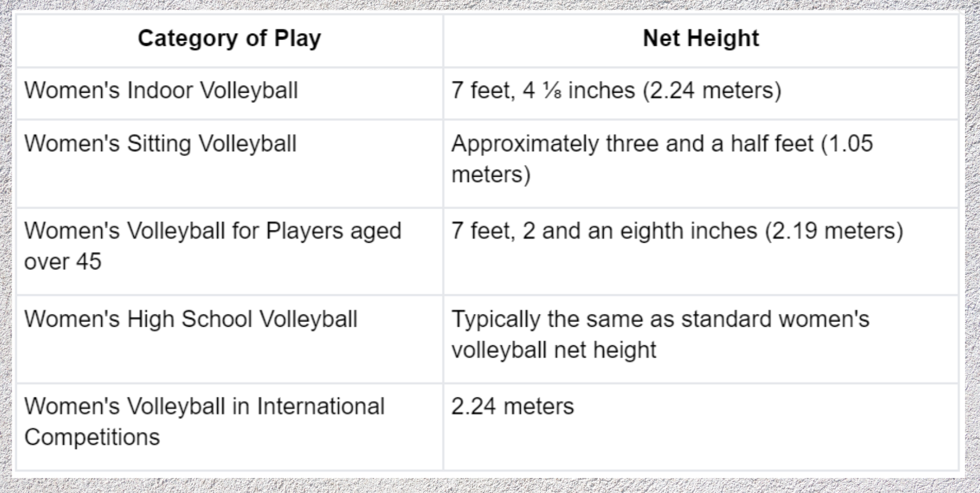Select the International Competitions category cell
The height and width of the screenshot is (493, 980).
click(204, 422)
